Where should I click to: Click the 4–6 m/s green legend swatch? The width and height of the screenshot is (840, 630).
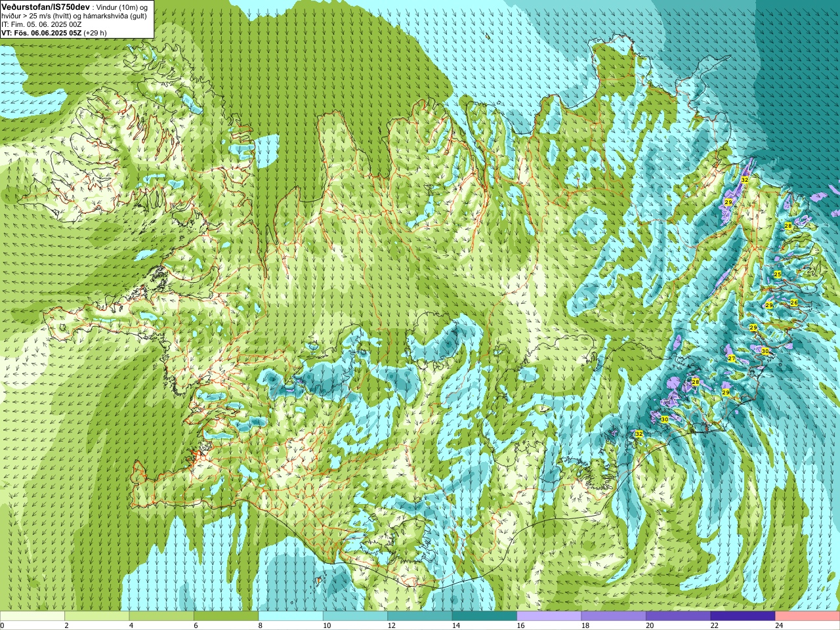[161, 616]
